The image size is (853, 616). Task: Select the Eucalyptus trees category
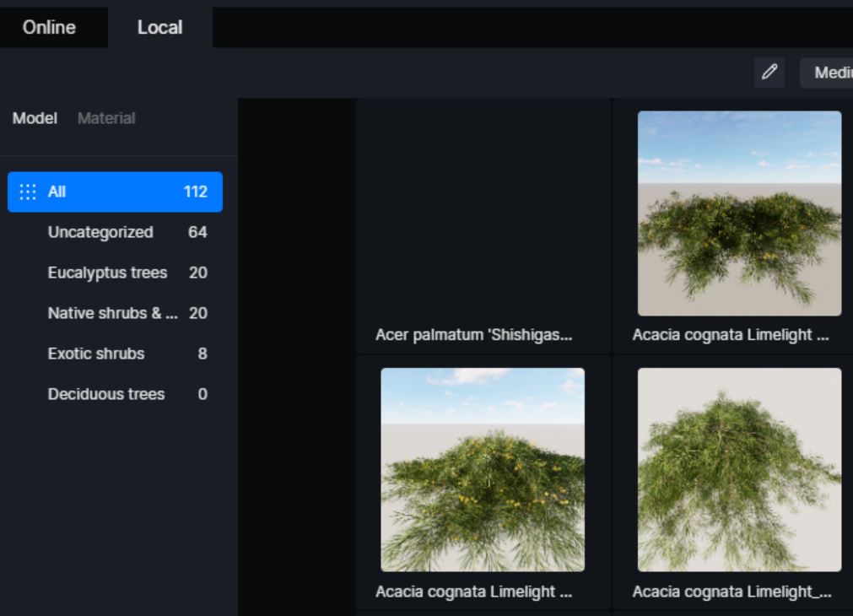click(115, 273)
